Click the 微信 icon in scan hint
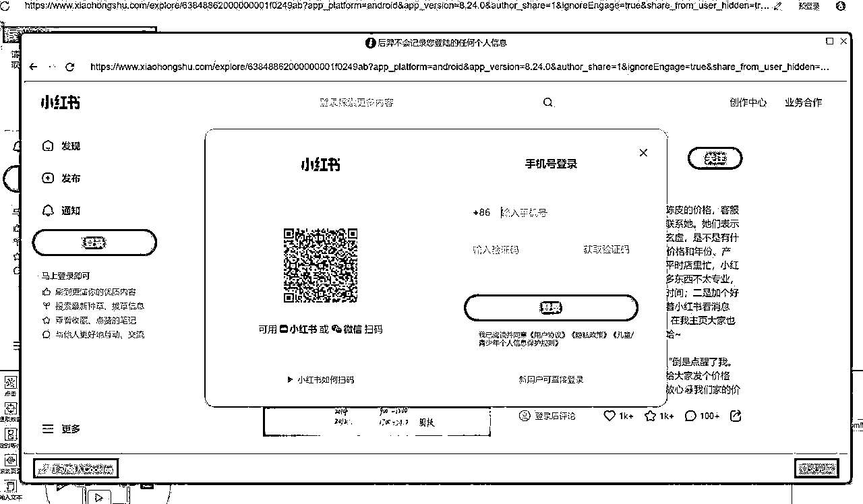 point(336,329)
